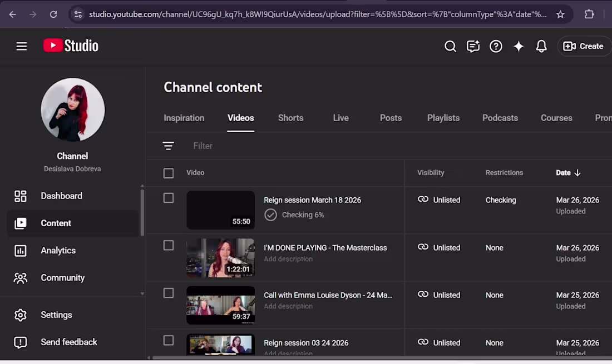
Task: Add description for I'M DONE PLAYING Masterclass
Action: [x=288, y=259]
